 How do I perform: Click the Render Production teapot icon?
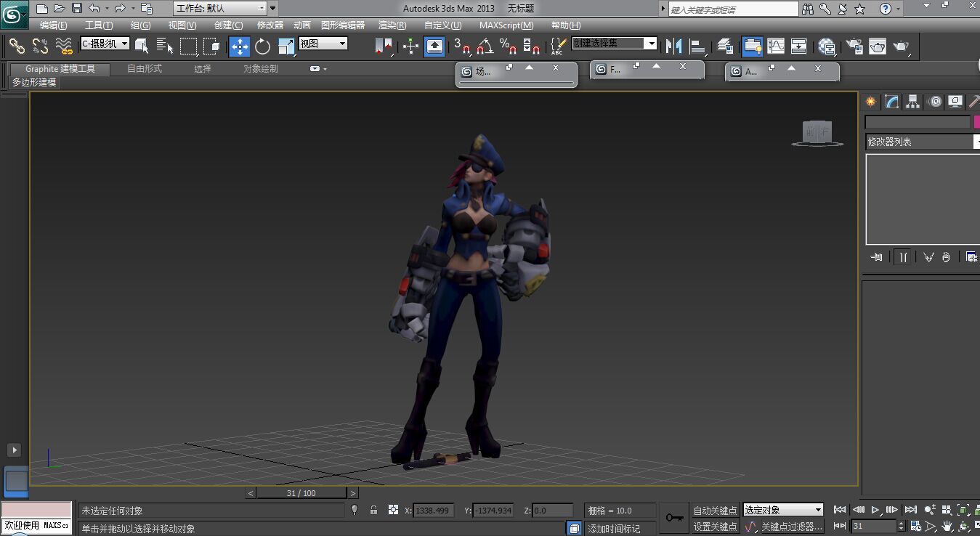901,46
